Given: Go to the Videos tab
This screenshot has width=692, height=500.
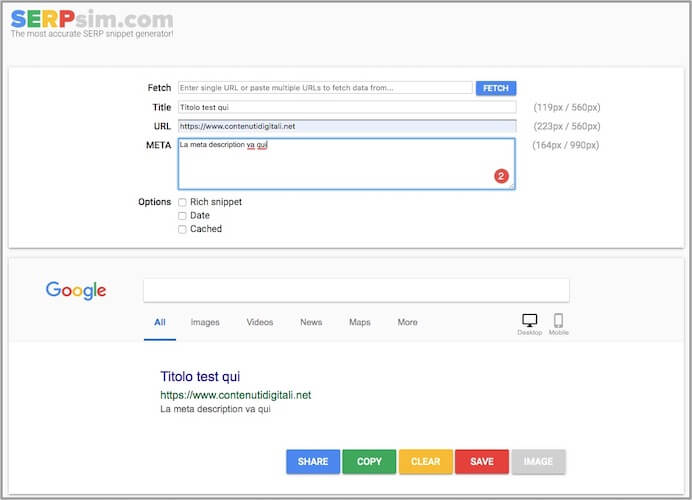Looking at the screenshot, I should tap(260, 322).
